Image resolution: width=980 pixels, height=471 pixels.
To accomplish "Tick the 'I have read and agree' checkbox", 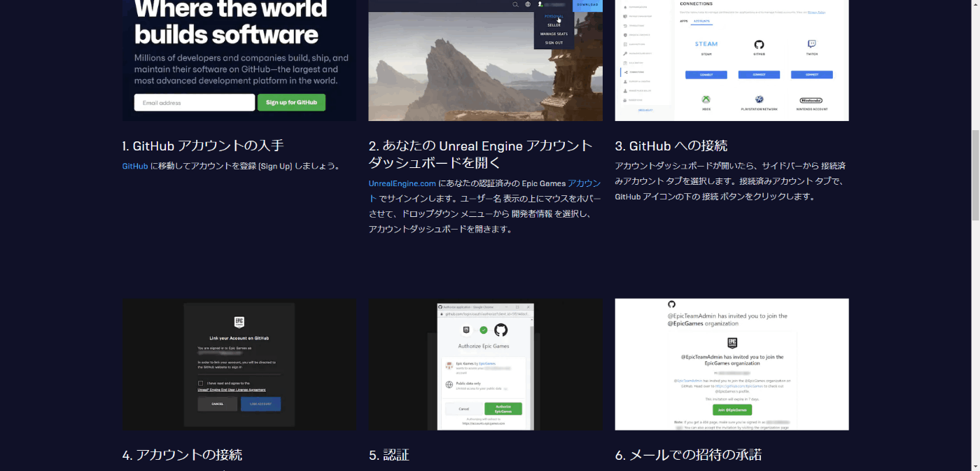I will click(201, 383).
